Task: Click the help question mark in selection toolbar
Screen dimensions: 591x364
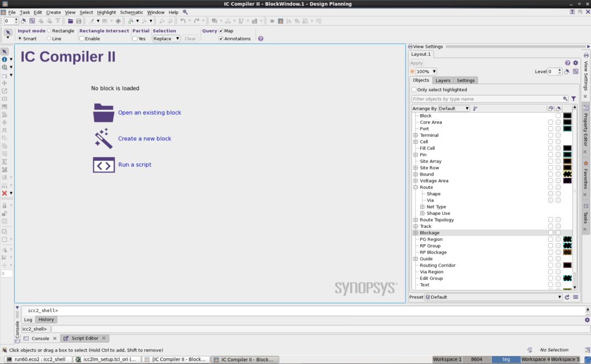Action: 260,38
